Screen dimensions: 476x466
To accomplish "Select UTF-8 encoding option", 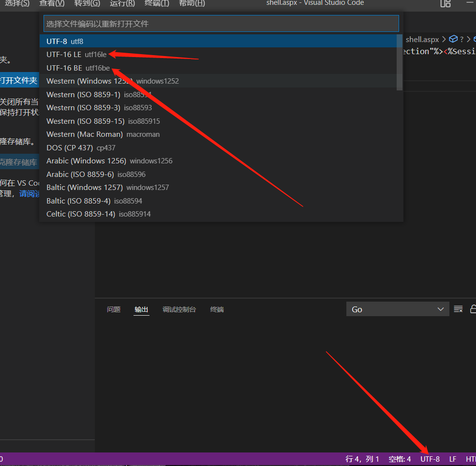I will tap(218, 41).
